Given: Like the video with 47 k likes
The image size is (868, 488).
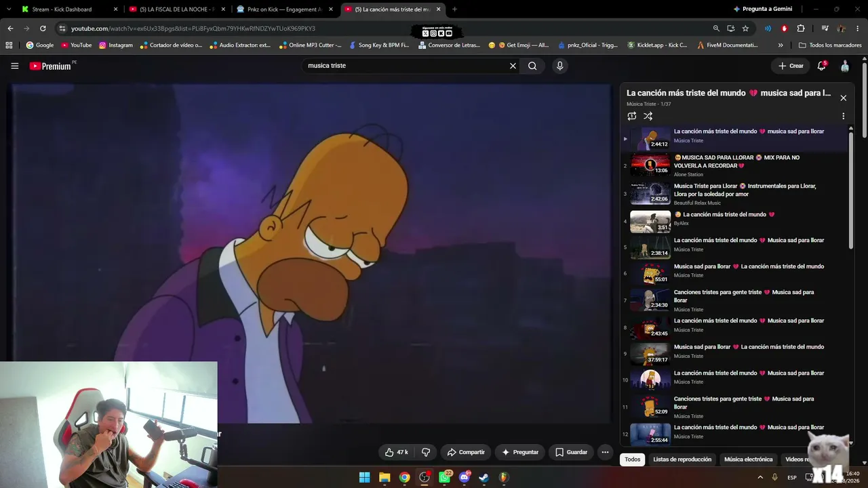Looking at the screenshot, I should [397, 452].
